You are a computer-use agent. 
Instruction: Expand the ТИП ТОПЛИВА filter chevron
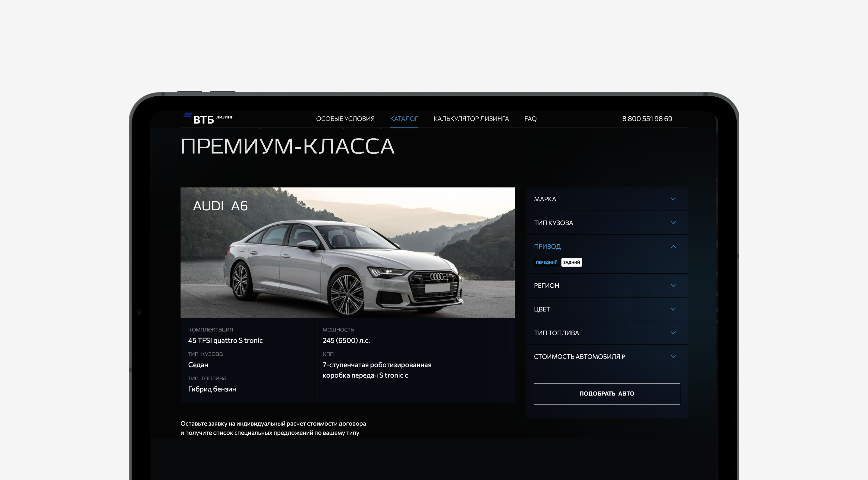click(673, 333)
